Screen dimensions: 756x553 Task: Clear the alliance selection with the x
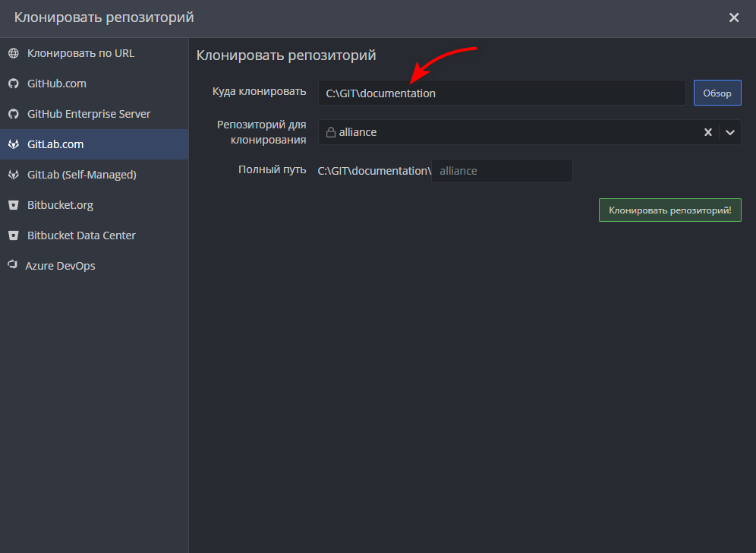(707, 131)
